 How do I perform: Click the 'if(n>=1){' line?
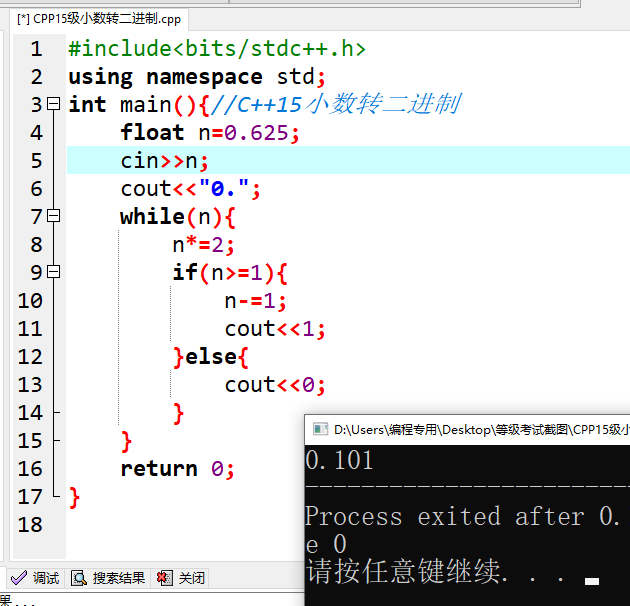pos(230,272)
